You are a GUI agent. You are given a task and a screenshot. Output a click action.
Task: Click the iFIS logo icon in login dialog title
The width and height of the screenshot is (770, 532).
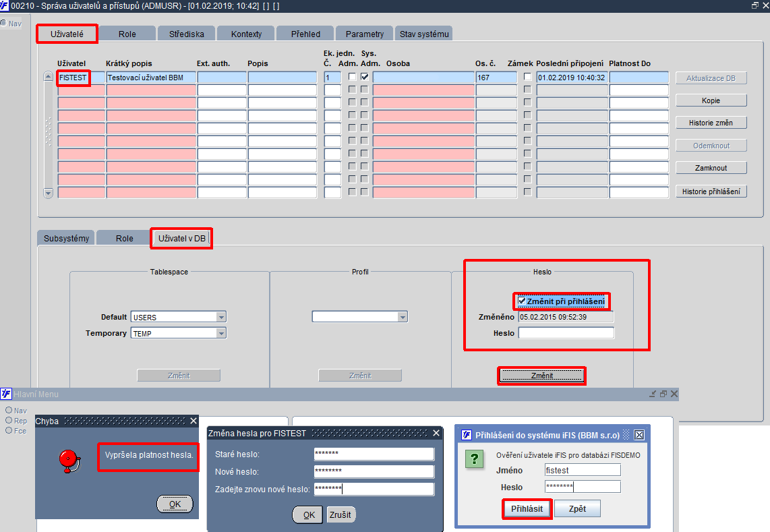(x=467, y=435)
